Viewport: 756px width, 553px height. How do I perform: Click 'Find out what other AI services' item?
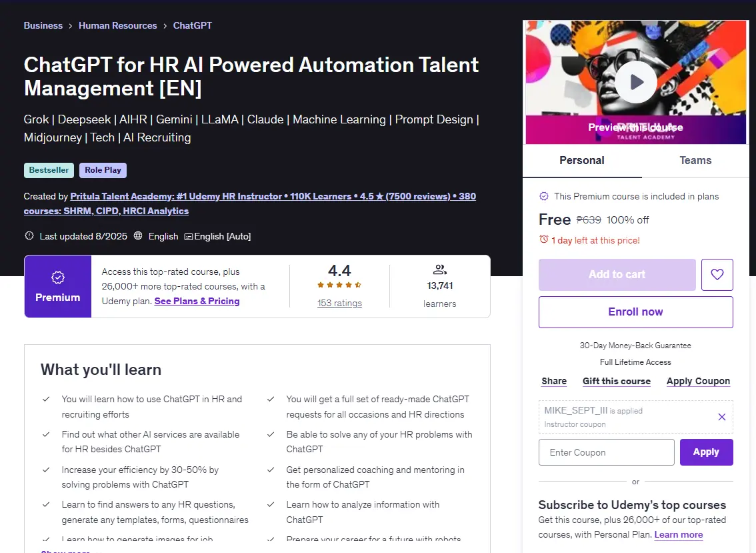click(151, 442)
